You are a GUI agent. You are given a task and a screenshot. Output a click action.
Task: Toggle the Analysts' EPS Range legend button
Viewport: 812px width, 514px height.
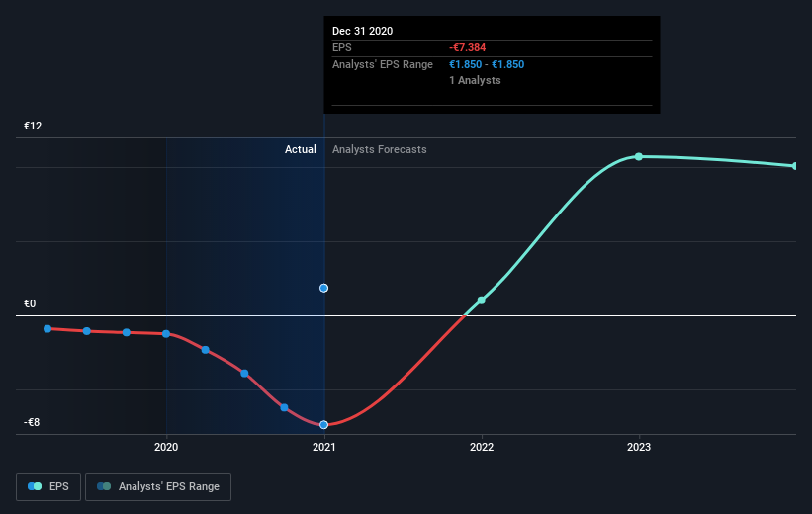(x=158, y=487)
